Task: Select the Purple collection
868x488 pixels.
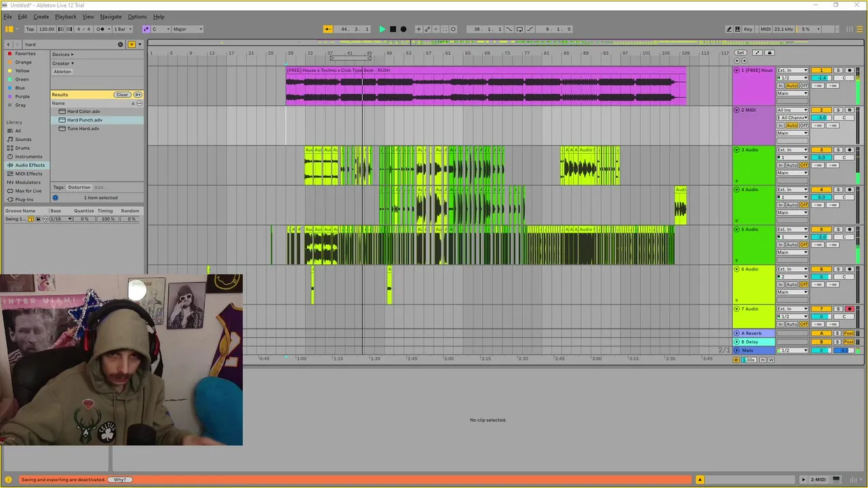Action: point(22,96)
